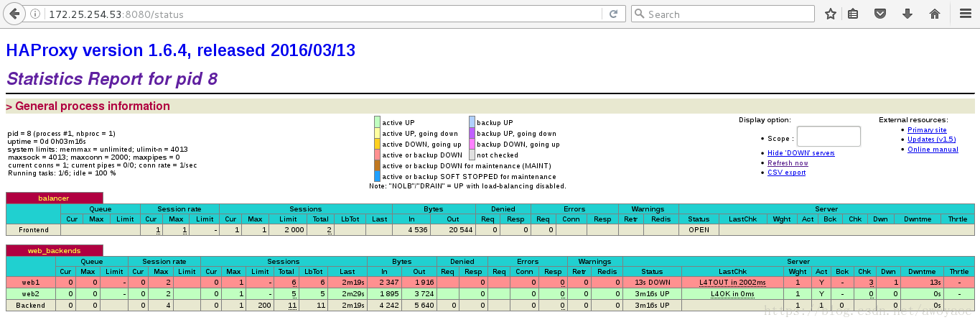Image resolution: width=980 pixels, height=325 pixels.
Task: Click the 13s DOWN status of web1
Action: (x=652, y=283)
